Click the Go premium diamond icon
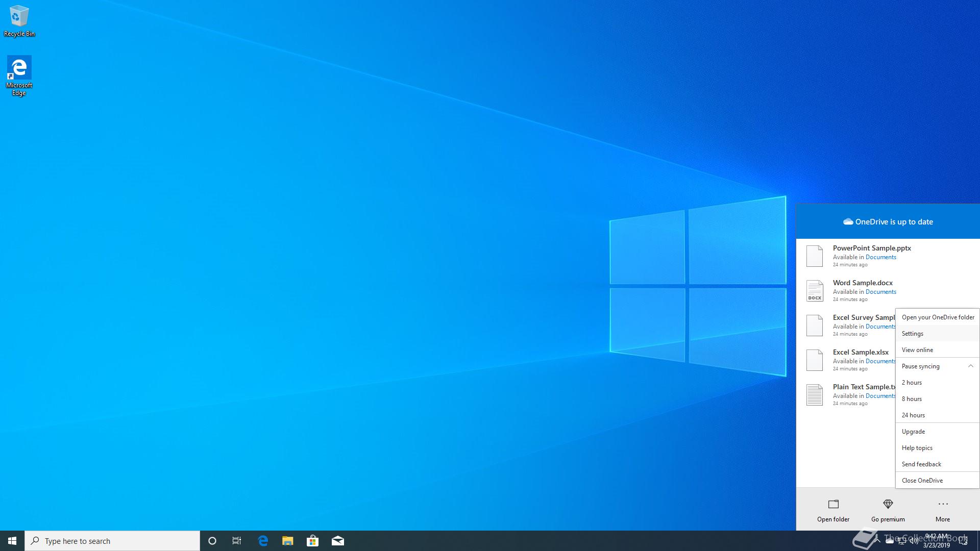Screen dimensions: 980x551 point(888,504)
